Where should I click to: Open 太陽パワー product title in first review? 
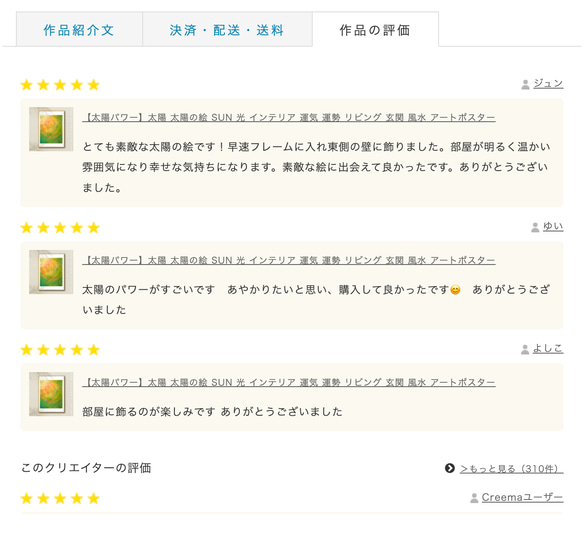[x=289, y=118]
